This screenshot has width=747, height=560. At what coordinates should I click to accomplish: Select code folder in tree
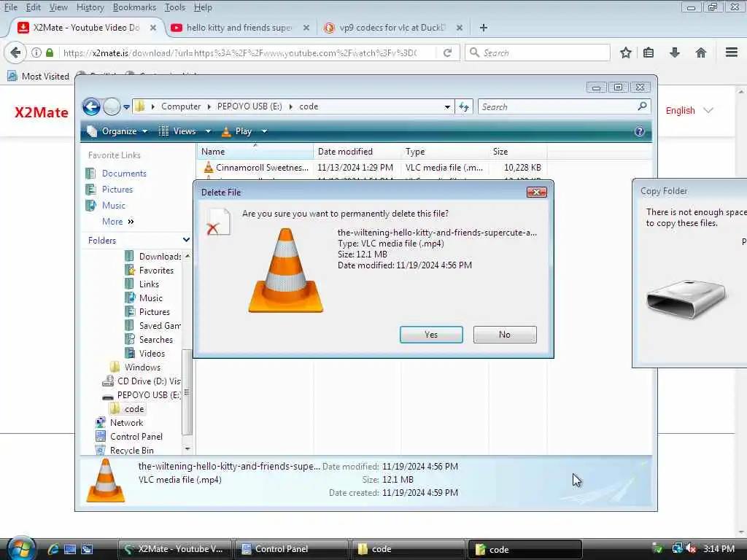(127, 408)
